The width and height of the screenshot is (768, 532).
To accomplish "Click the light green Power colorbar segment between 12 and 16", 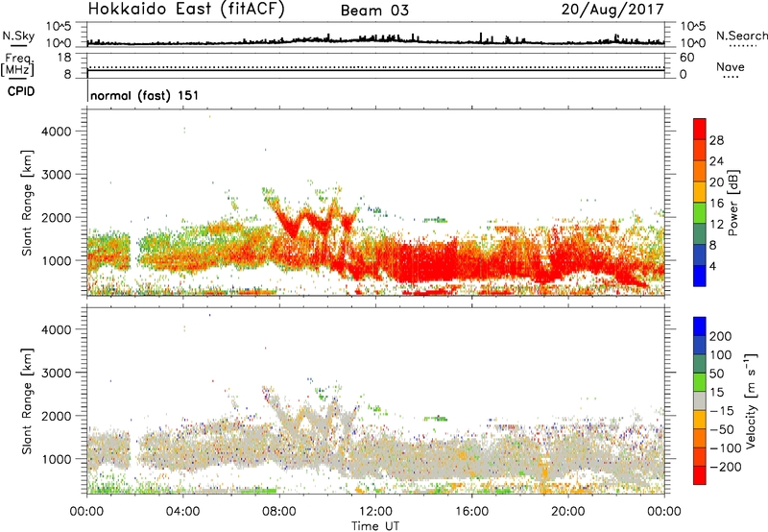I will click(700, 212).
